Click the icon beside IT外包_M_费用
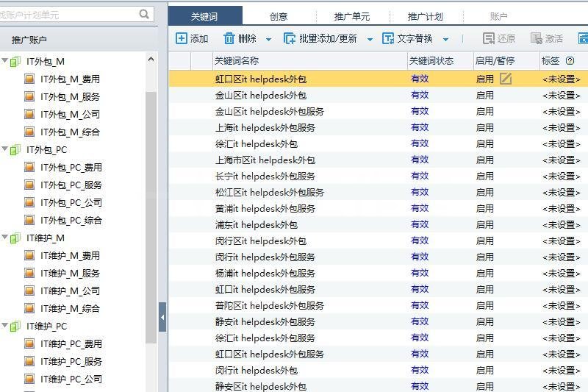This screenshot has width=588, height=392. pyautogui.click(x=29, y=79)
